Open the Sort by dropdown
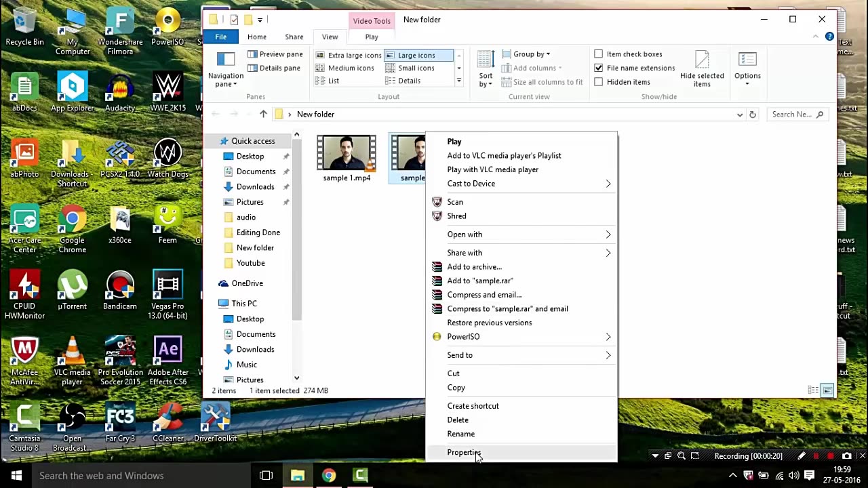Viewport: 868px width, 488px height. (486, 69)
